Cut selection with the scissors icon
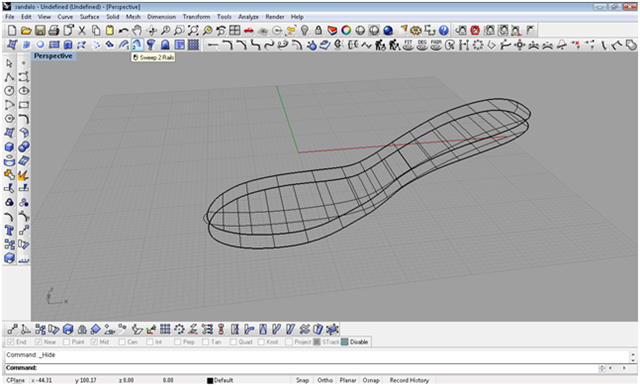 tap(82, 31)
